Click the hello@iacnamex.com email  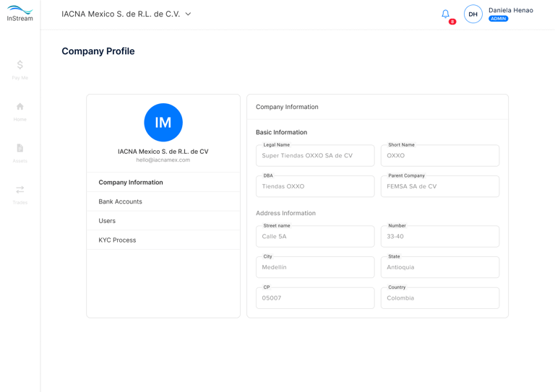[x=163, y=160]
